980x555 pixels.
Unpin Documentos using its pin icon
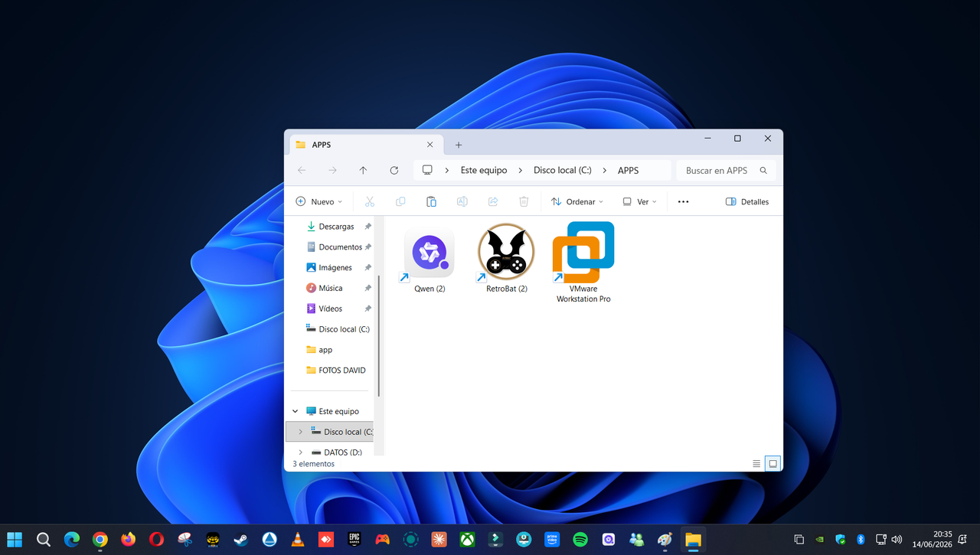367,247
